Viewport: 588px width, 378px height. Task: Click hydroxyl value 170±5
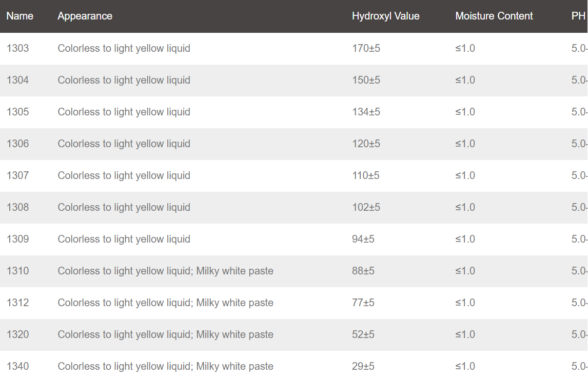click(x=366, y=48)
